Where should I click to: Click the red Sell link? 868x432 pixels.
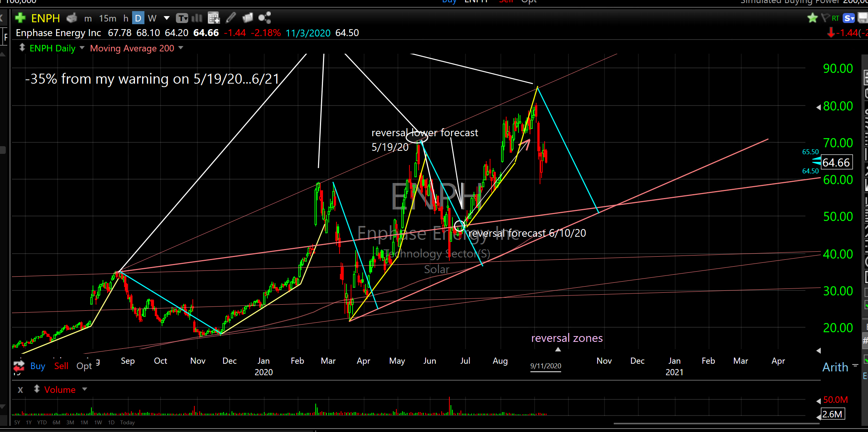(61, 366)
